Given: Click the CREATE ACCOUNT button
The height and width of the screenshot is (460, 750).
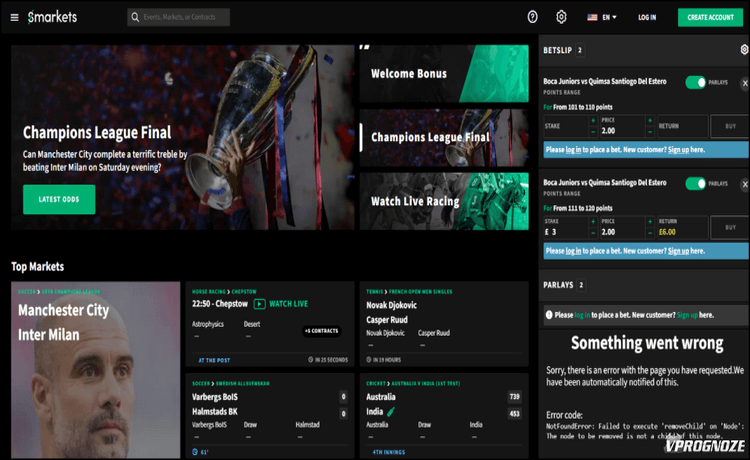Looking at the screenshot, I should tap(710, 17).
